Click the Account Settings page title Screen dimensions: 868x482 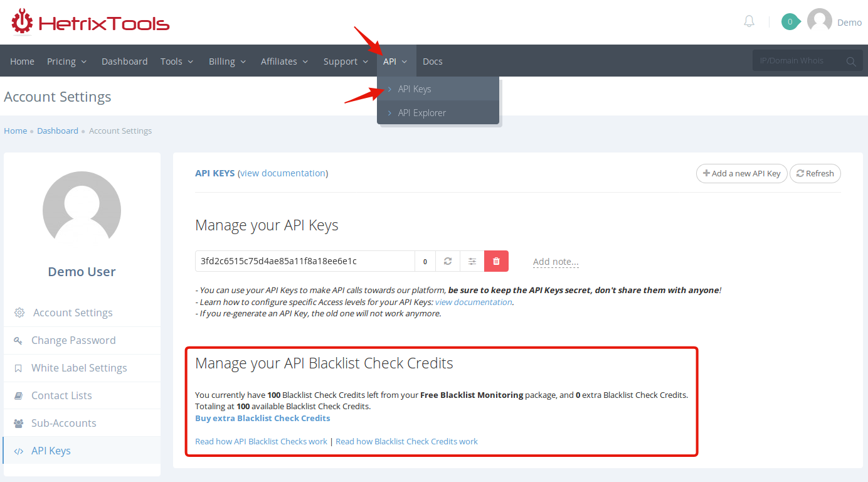pos(58,97)
